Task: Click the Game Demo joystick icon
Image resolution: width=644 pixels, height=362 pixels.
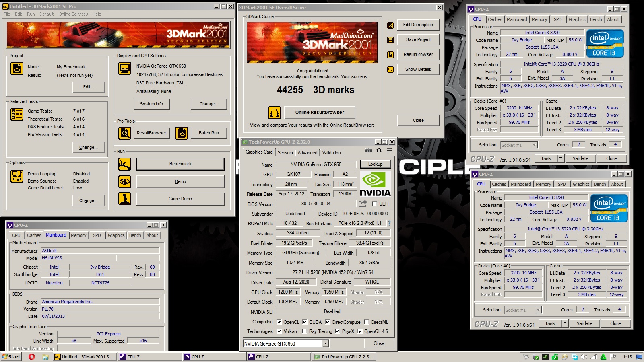Action: click(125, 199)
